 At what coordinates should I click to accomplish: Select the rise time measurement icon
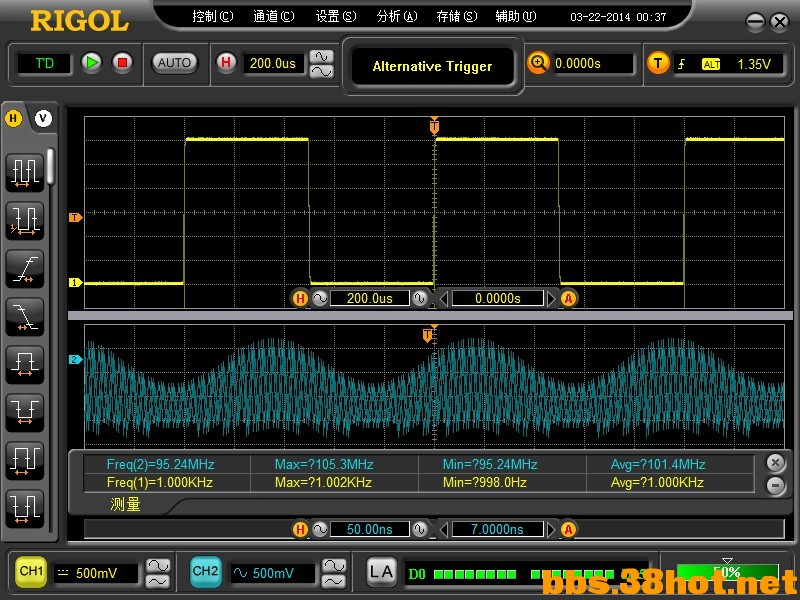click(x=24, y=268)
